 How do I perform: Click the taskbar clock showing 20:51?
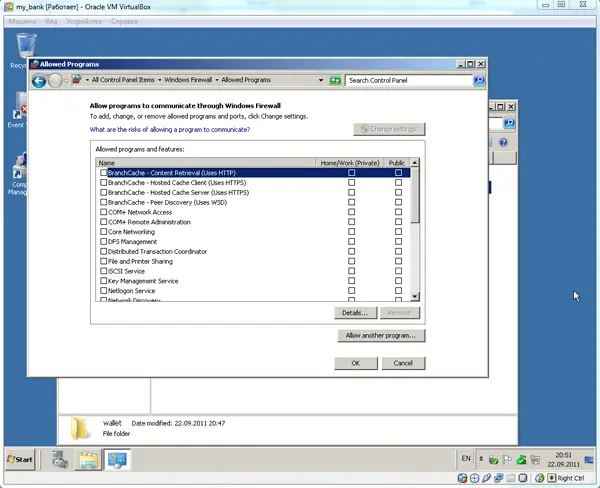563,460
